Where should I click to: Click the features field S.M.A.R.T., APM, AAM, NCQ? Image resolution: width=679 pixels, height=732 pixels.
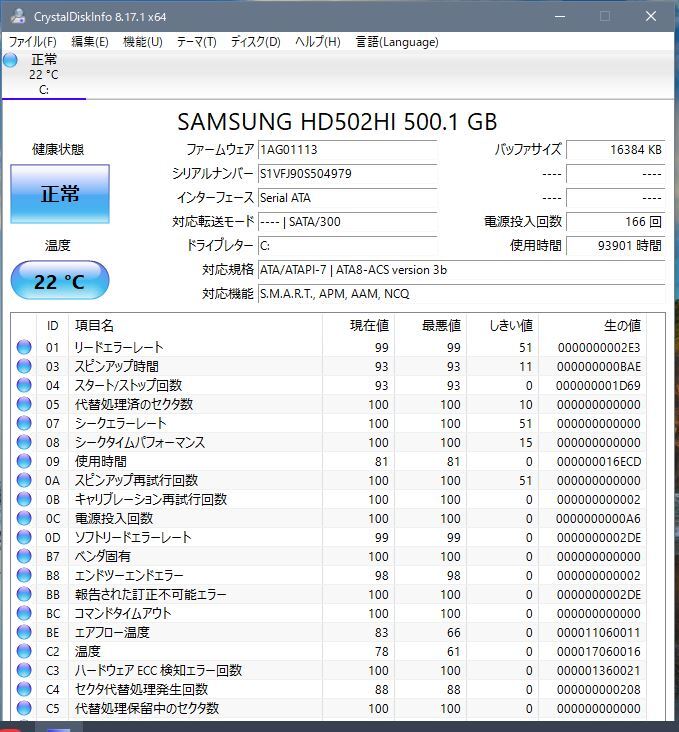click(x=462, y=294)
